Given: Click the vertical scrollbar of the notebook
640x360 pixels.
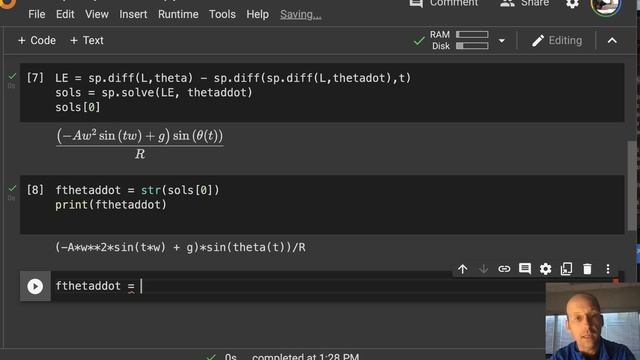Looking at the screenshot, I should [631, 187].
